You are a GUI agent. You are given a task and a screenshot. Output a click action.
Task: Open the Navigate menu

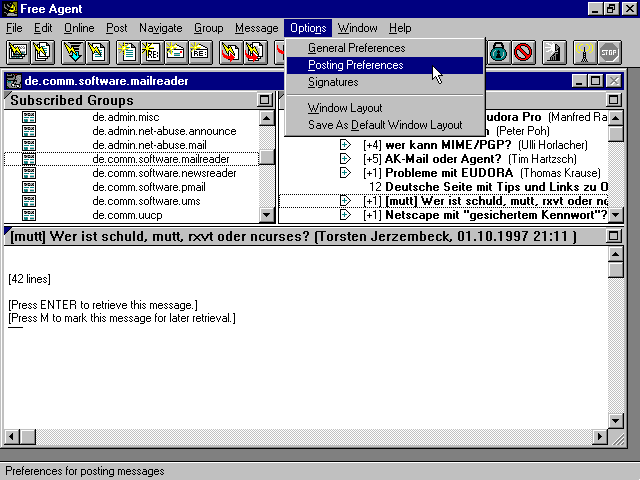click(160, 28)
